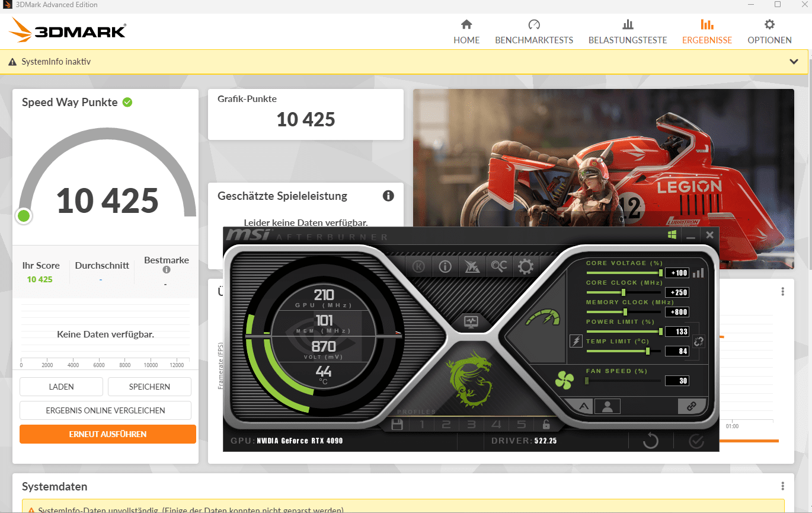Click the Power Limit 133 value field
Viewport: 812px width, 513px height.
(677, 332)
